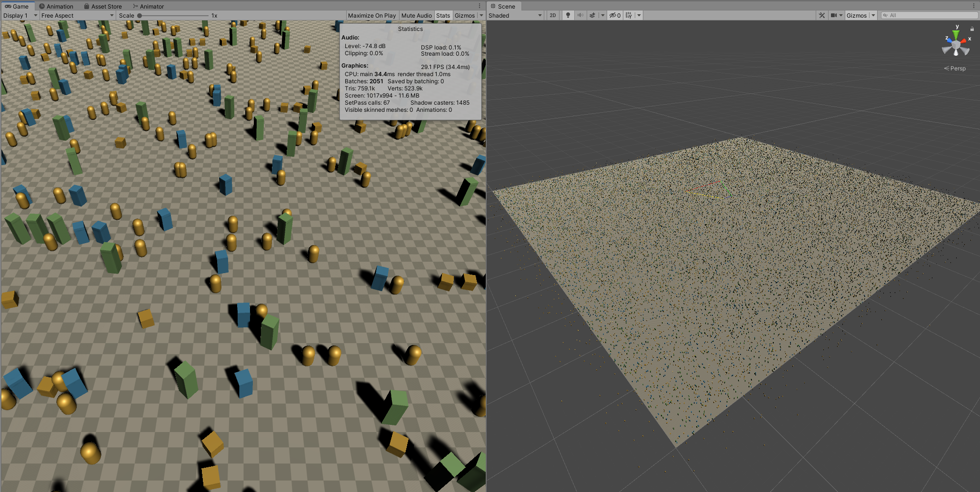Screen dimensions: 980x492
Task: Expand Game view Gizmos dropdown arrow
Action: [x=481, y=15]
